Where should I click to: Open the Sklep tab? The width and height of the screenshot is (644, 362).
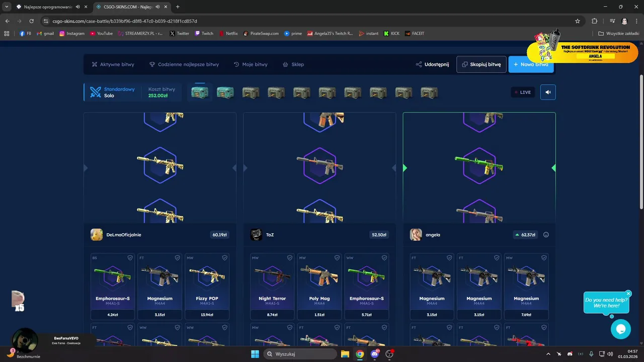pyautogui.click(x=293, y=64)
